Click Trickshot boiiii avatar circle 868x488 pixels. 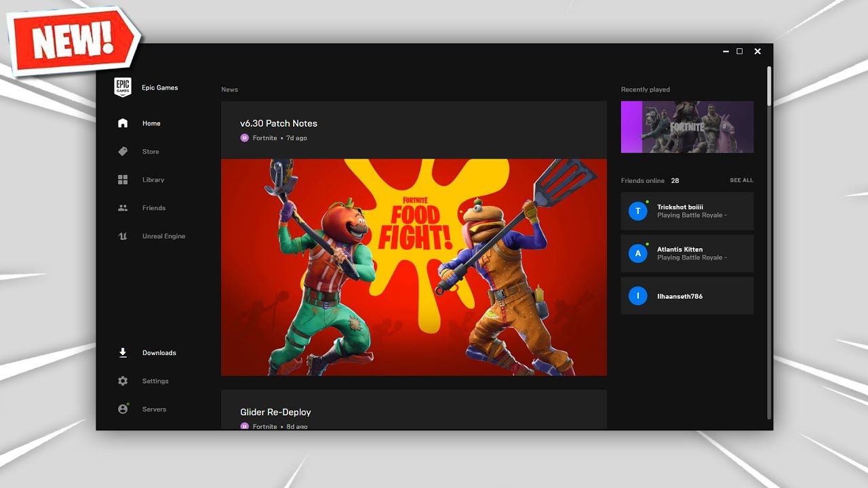pos(637,211)
